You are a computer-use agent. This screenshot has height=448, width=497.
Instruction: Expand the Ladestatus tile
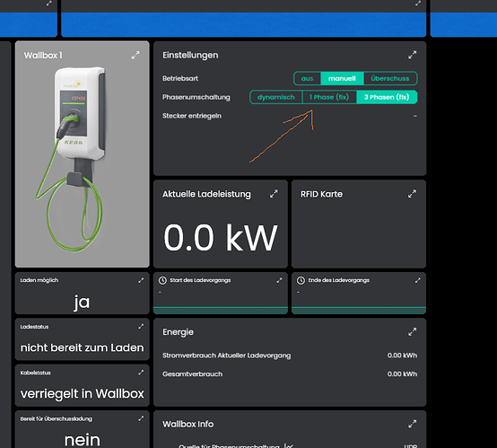pos(141,326)
